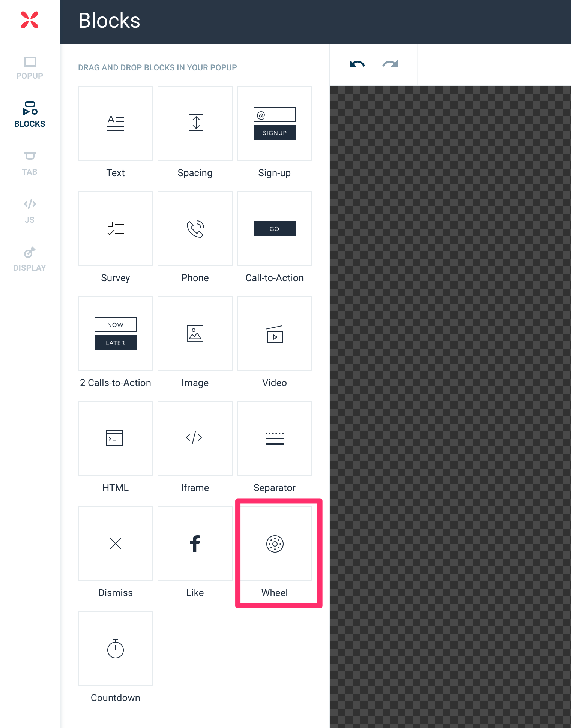Select the Wheel block

click(275, 544)
